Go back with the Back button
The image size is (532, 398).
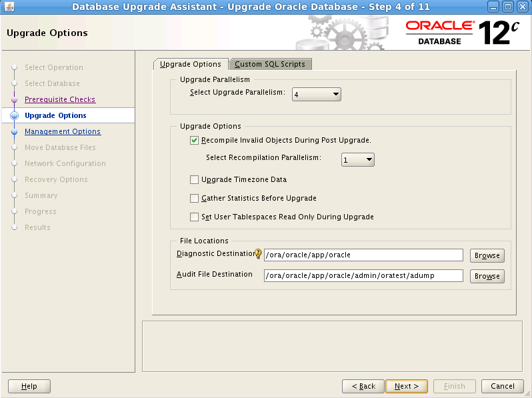(363, 386)
